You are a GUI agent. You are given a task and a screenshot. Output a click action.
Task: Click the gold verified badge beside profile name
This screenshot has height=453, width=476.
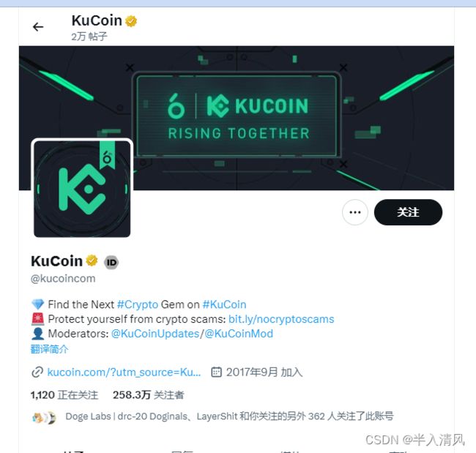tap(92, 261)
